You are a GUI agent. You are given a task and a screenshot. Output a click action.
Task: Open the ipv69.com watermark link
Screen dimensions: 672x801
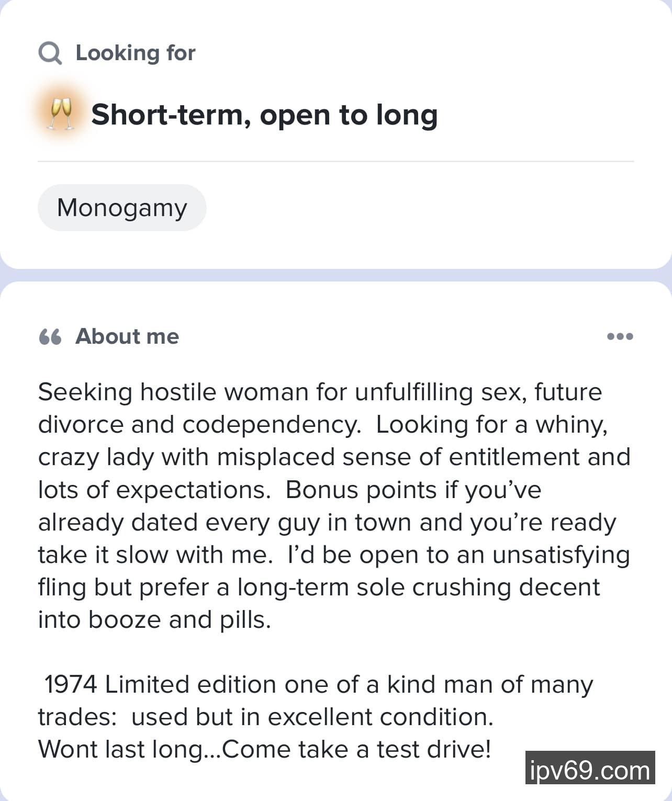(x=590, y=768)
